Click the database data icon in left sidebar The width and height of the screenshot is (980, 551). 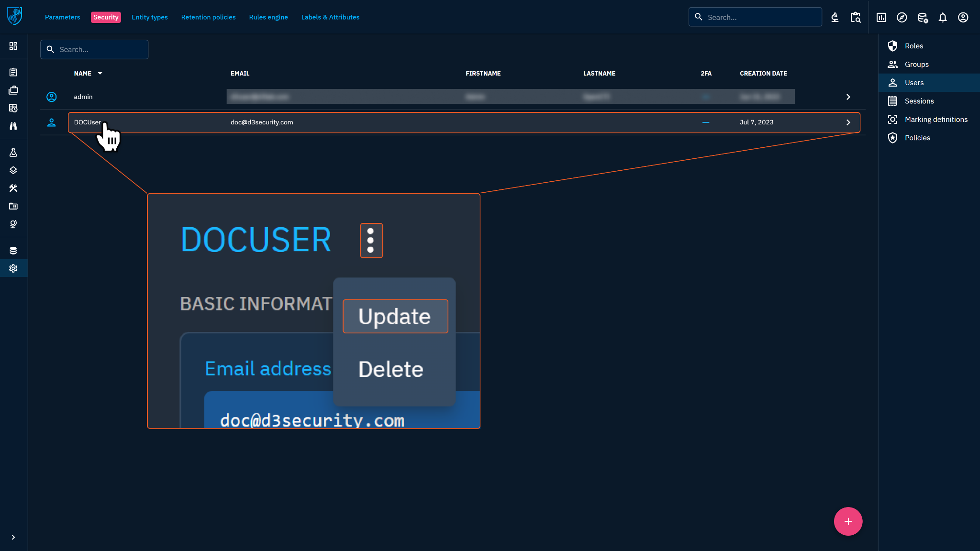coord(13,251)
